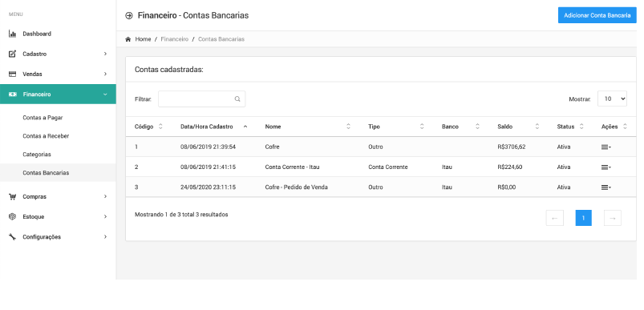Sort table by Tipo column arrows
The width and height of the screenshot is (644, 310).
coord(422,127)
